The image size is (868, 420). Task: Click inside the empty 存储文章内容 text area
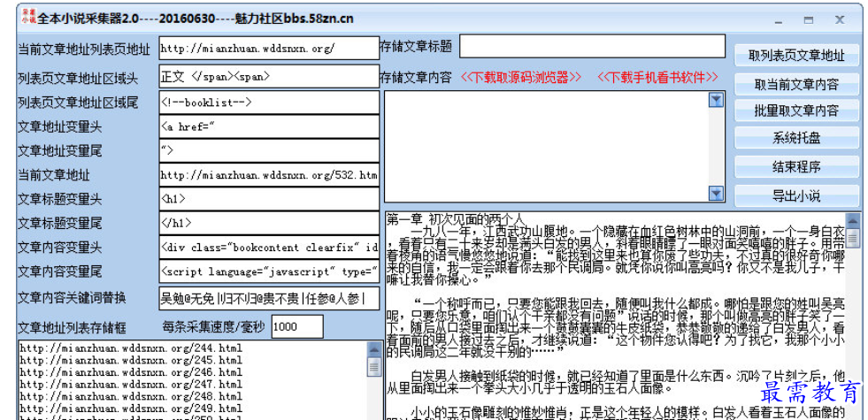point(547,147)
